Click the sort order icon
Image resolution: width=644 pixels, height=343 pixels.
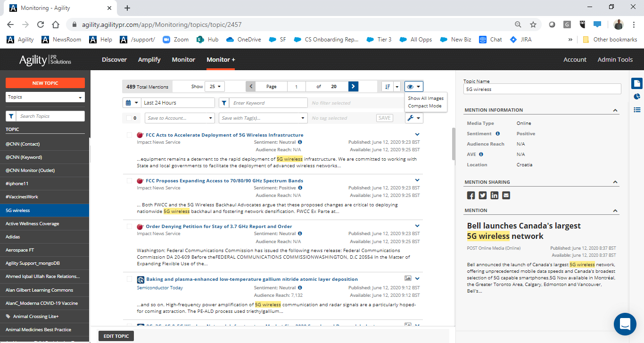[x=387, y=87]
